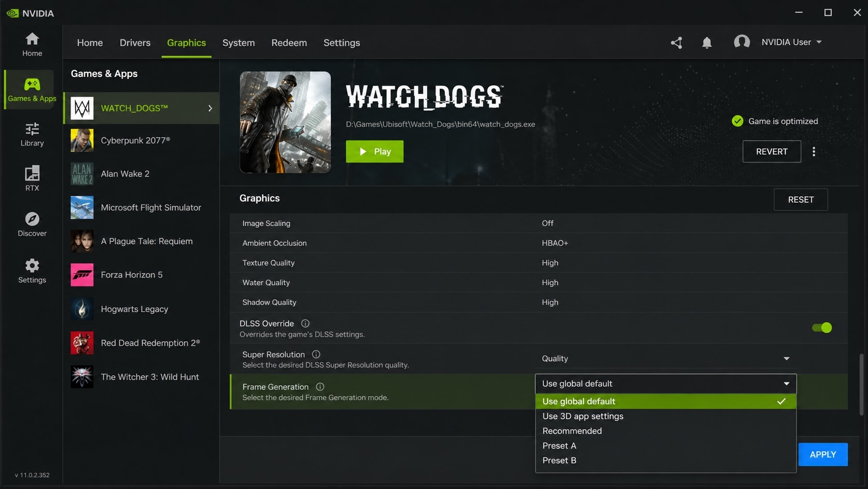Choose Preset B option
Viewport: 868px width, 489px height.
click(666, 460)
